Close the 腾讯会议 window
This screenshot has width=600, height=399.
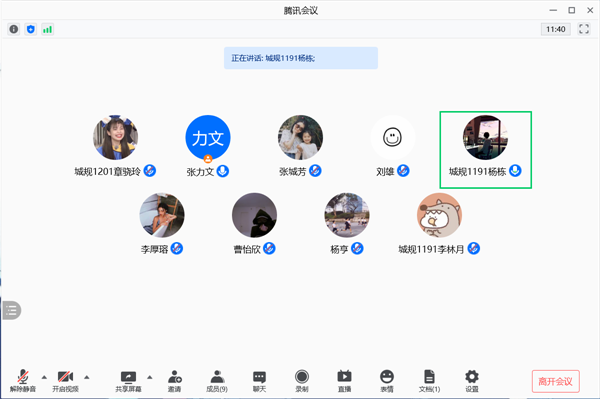[590, 10]
